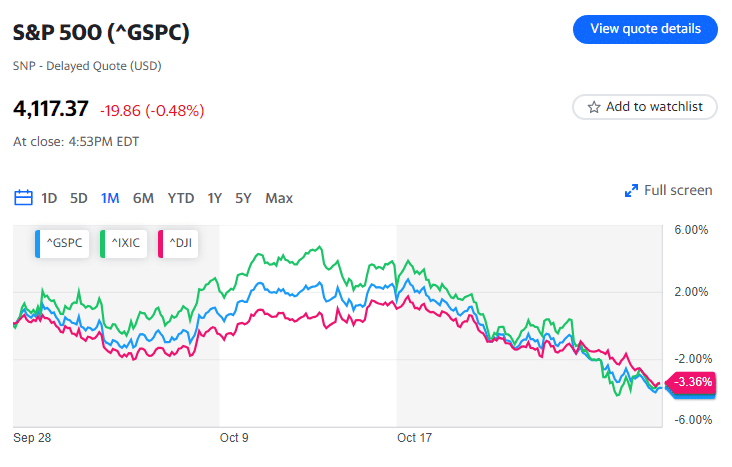
Task: Click the pink -3.36% value tag
Action: point(693,381)
